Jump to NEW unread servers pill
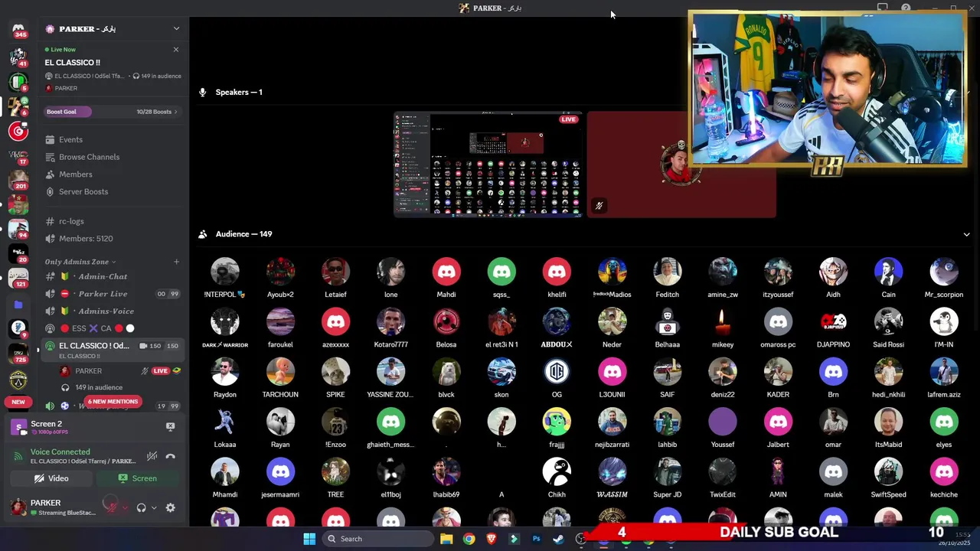 (x=18, y=402)
